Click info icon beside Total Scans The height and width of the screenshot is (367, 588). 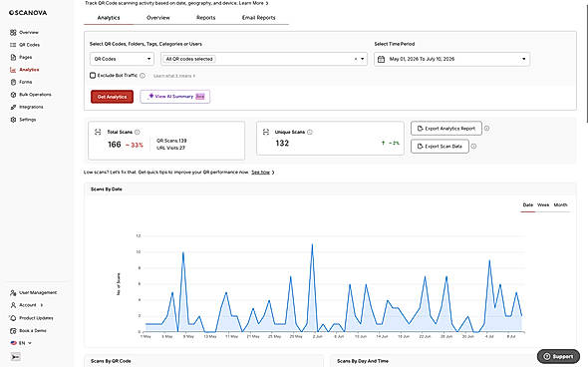point(138,132)
